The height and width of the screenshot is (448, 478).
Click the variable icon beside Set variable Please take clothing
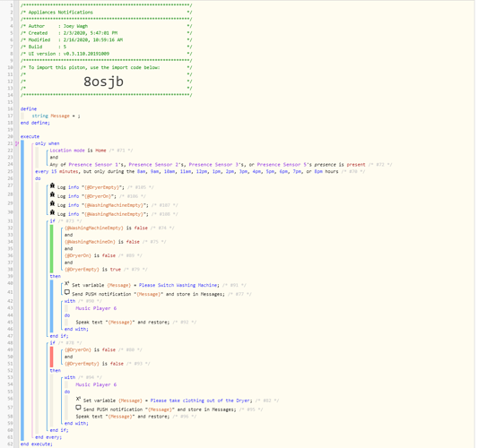point(78,399)
